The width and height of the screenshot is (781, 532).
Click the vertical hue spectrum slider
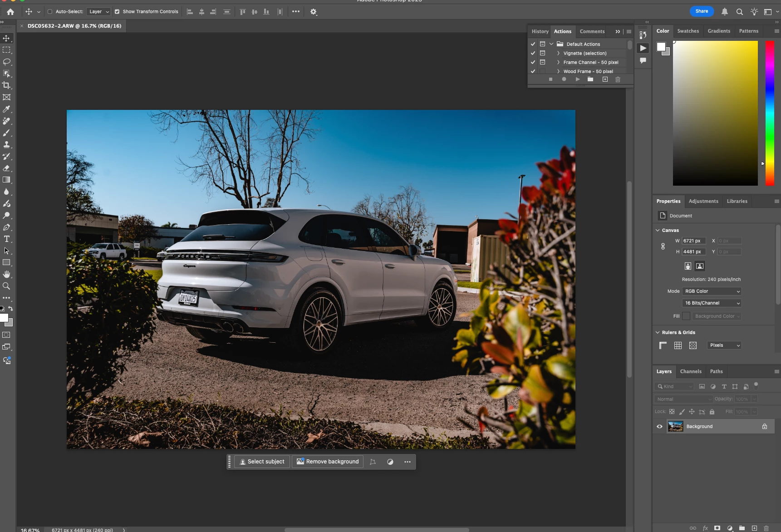[770, 113]
